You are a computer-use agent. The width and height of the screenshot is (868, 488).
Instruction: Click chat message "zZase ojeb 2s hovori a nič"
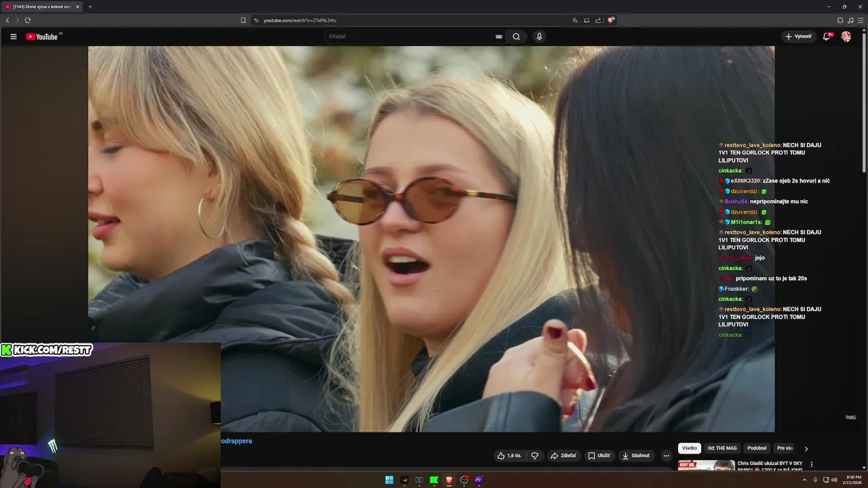click(796, 181)
